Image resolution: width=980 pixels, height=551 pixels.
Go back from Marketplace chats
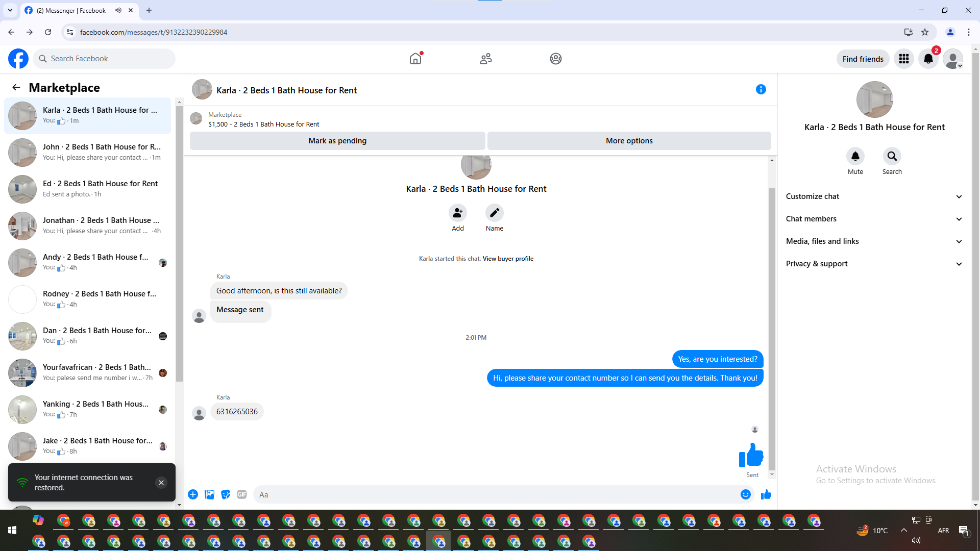point(16,87)
